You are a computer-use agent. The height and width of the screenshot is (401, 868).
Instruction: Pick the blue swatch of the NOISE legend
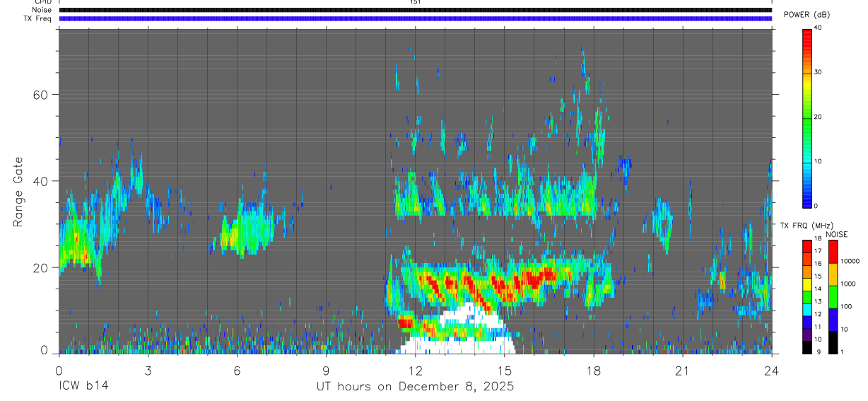pyautogui.click(x=833, y=319)
